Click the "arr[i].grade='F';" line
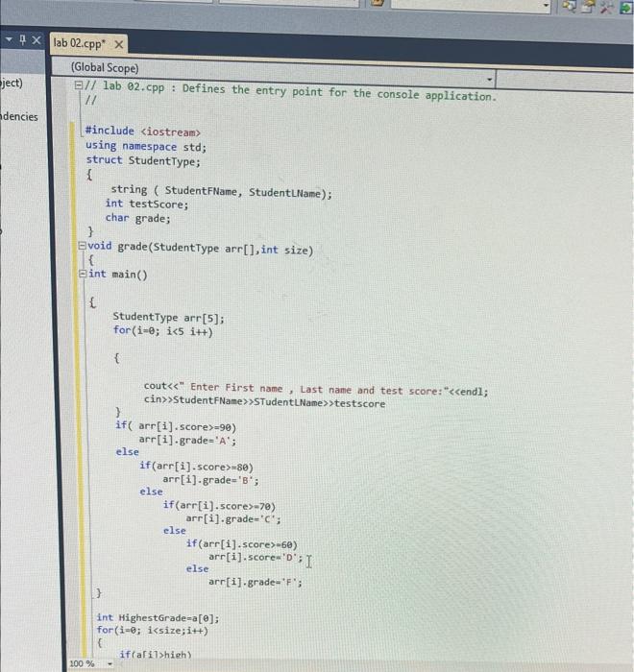634x672 pixels. click(256, 582)
